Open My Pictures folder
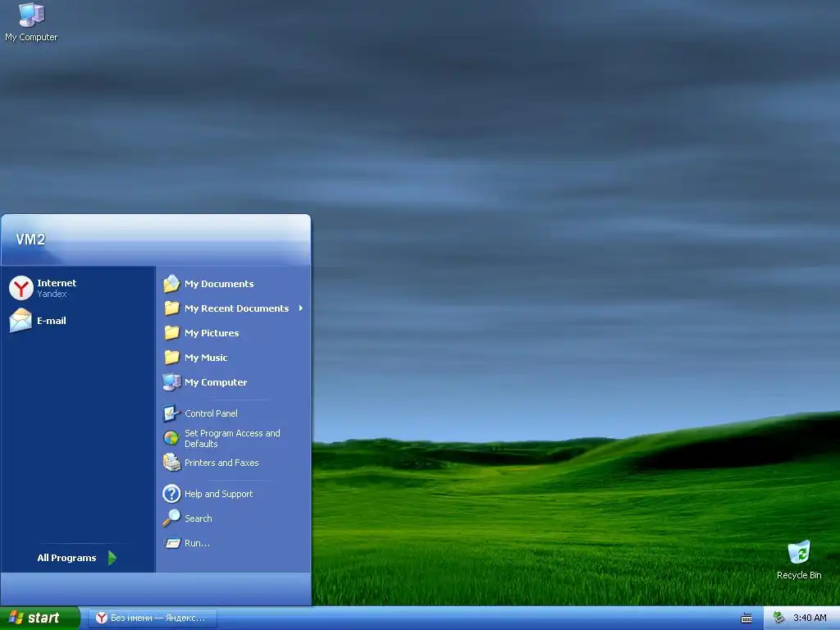840x630 pixels. [234, 333]
